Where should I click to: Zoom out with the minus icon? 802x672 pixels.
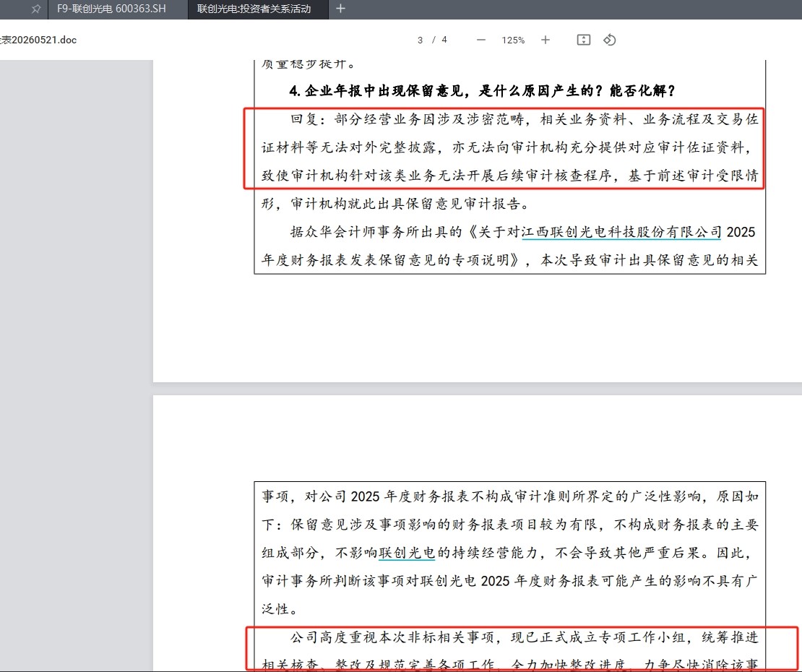coord(480,40)
